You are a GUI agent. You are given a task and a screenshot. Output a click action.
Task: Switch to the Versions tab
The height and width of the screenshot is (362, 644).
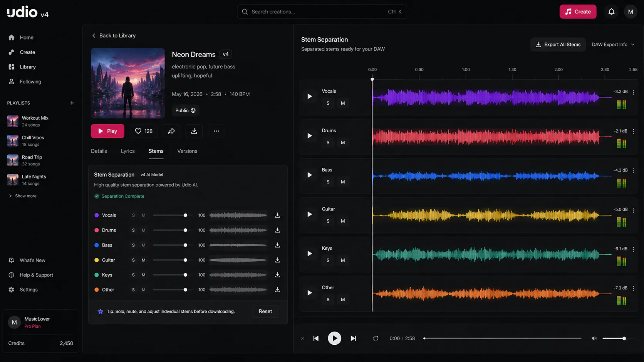point(187,151)
